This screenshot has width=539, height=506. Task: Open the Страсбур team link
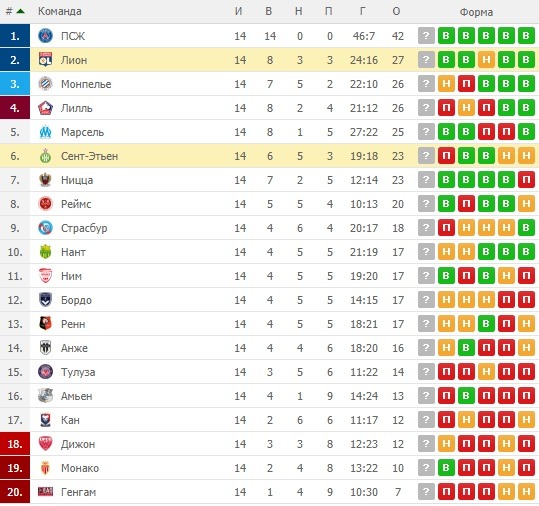click(x=84, y=228)
